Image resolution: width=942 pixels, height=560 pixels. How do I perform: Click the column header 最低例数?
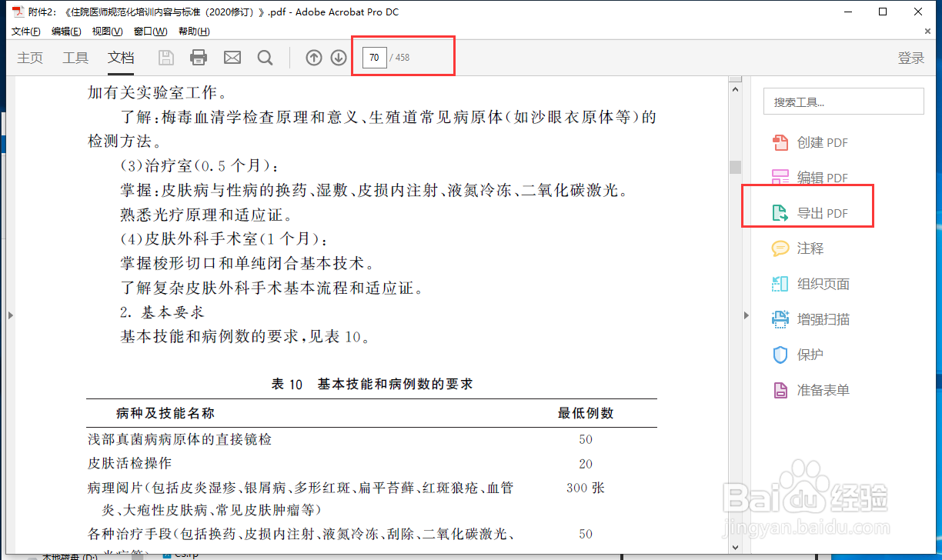pos(586,413)
